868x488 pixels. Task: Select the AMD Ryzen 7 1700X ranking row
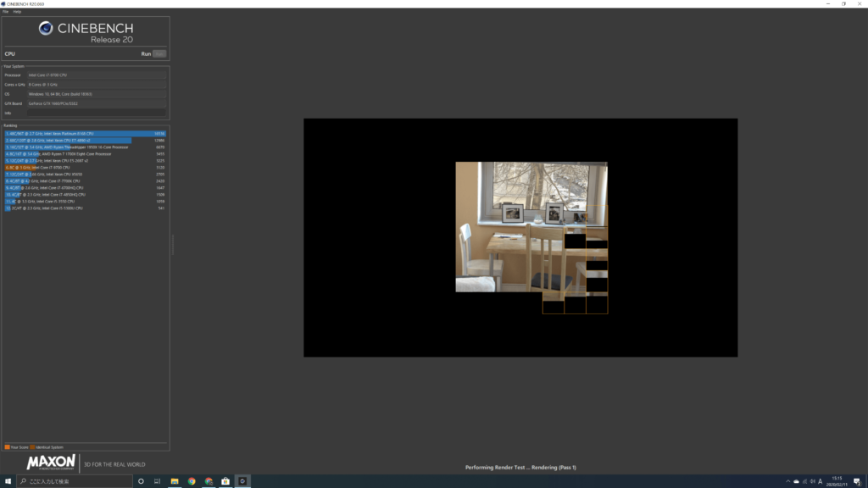(x=86, y=154)
